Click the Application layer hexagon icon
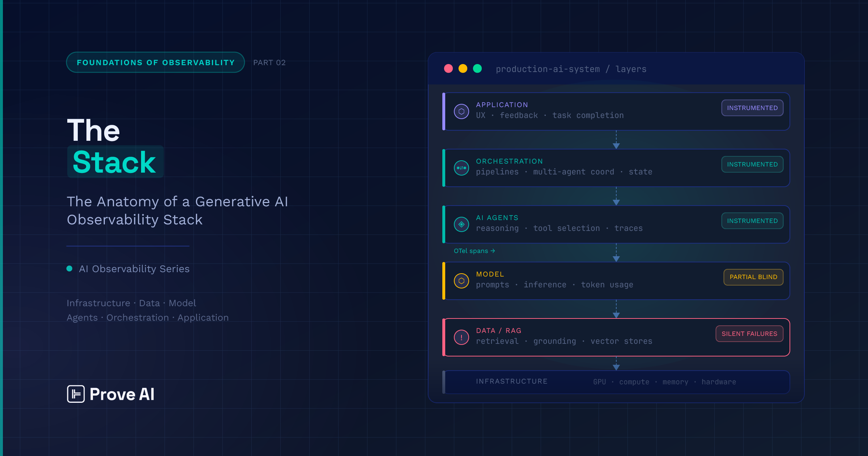The image size is (868, 456). tap(461, 111)
